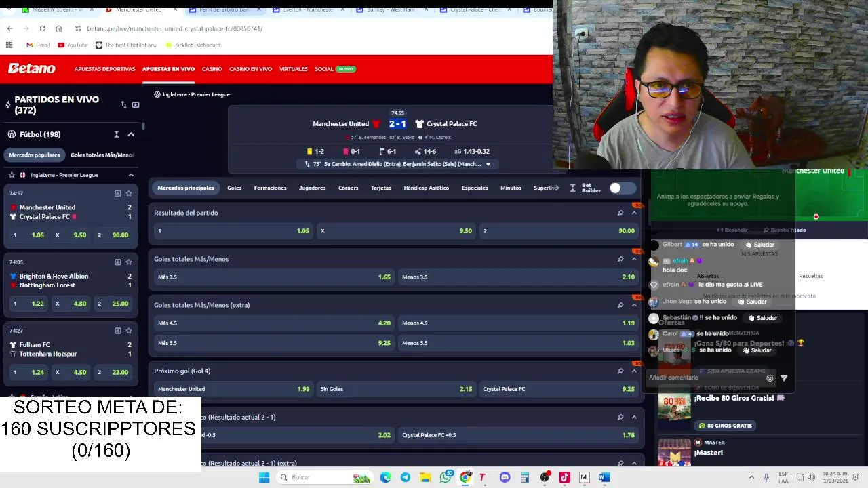Collapse the Inglaterra - Premier League group in sidebar
The width and height of the screenshot is (868, 488).
click(x=131, y=175)
